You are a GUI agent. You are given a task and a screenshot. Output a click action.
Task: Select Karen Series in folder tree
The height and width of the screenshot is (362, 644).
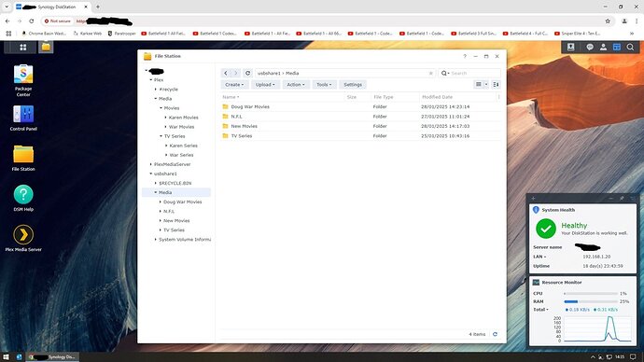coord(184,146)
